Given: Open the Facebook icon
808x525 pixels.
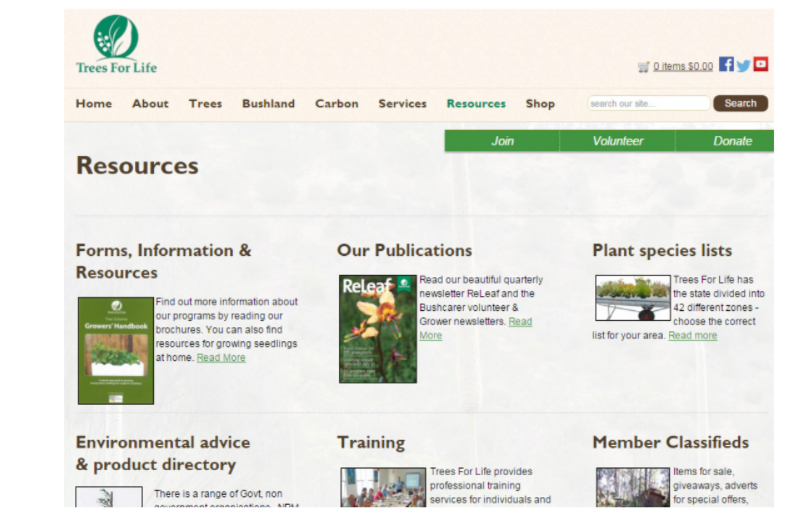Looking at the screenshot, I should click(x=726, y=64).
